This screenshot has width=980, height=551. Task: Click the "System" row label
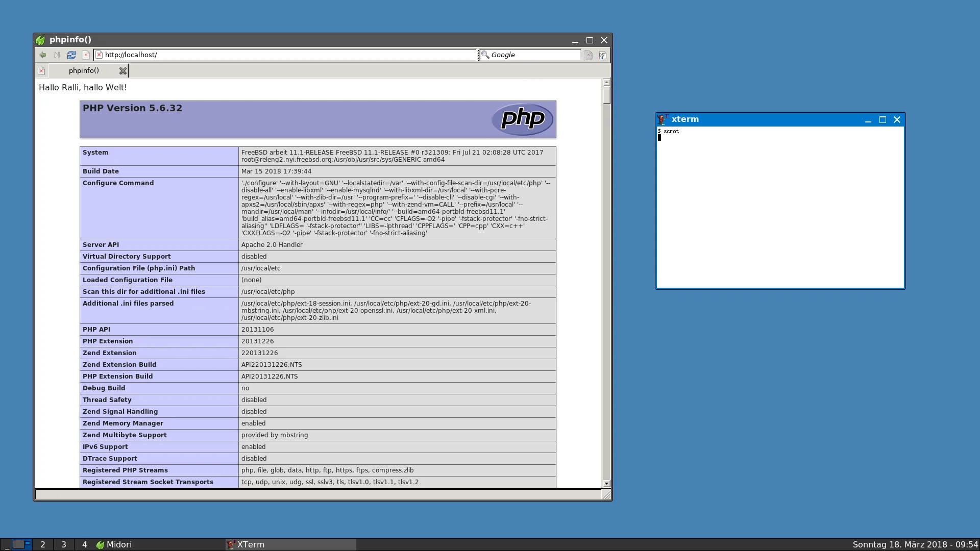95,153
